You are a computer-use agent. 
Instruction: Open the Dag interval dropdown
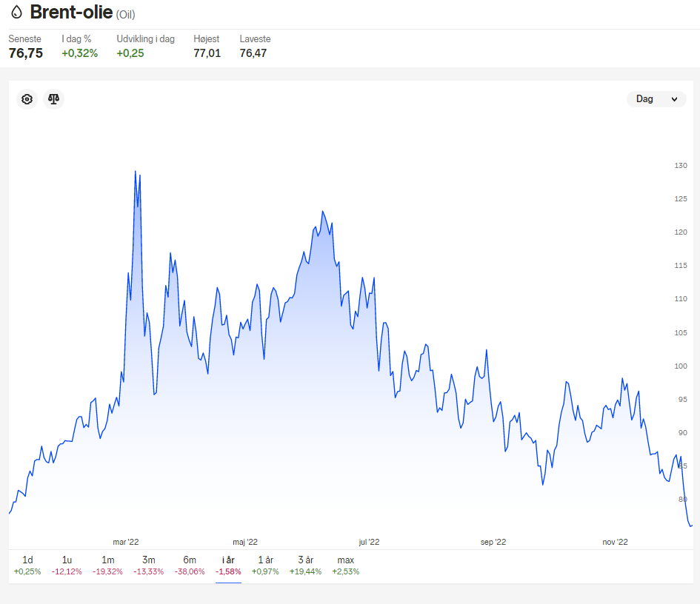point(656,99)
